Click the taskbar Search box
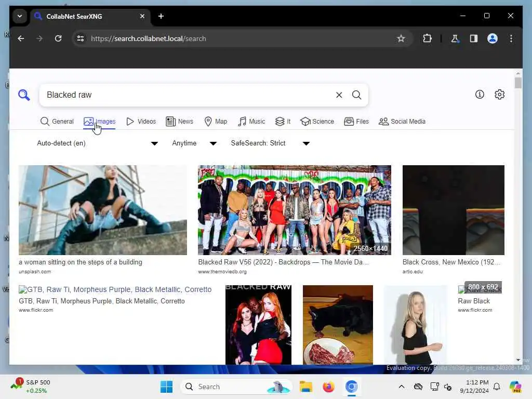 (236, 387)
